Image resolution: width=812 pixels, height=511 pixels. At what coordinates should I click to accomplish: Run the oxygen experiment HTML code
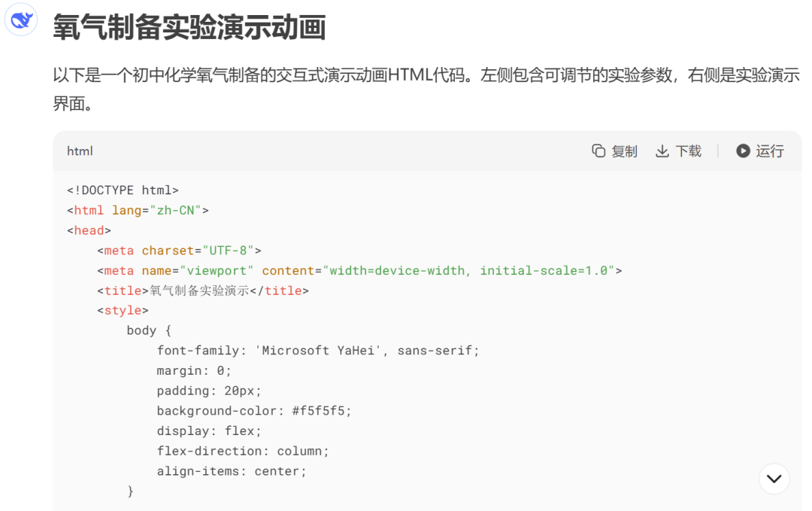click(x=759, y=151)
